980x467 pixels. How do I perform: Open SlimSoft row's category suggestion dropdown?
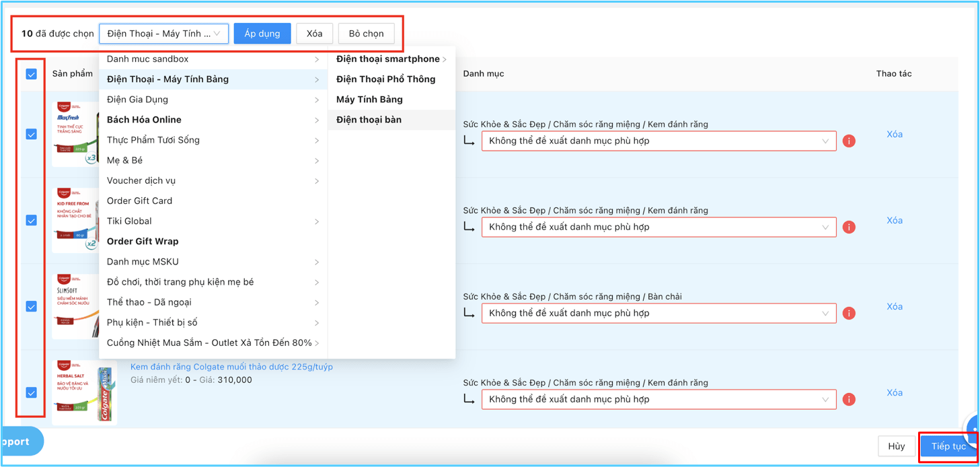click(x=659, y=314)
